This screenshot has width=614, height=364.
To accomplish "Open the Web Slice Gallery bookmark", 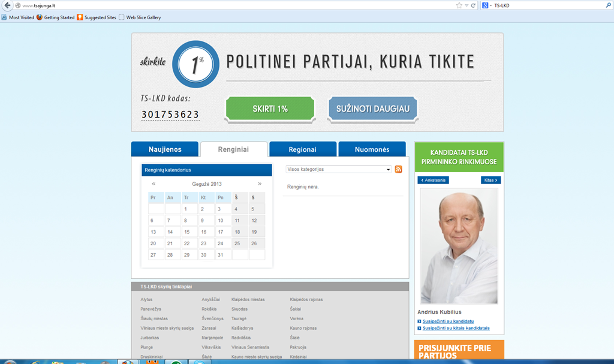I will coord(140,17).
